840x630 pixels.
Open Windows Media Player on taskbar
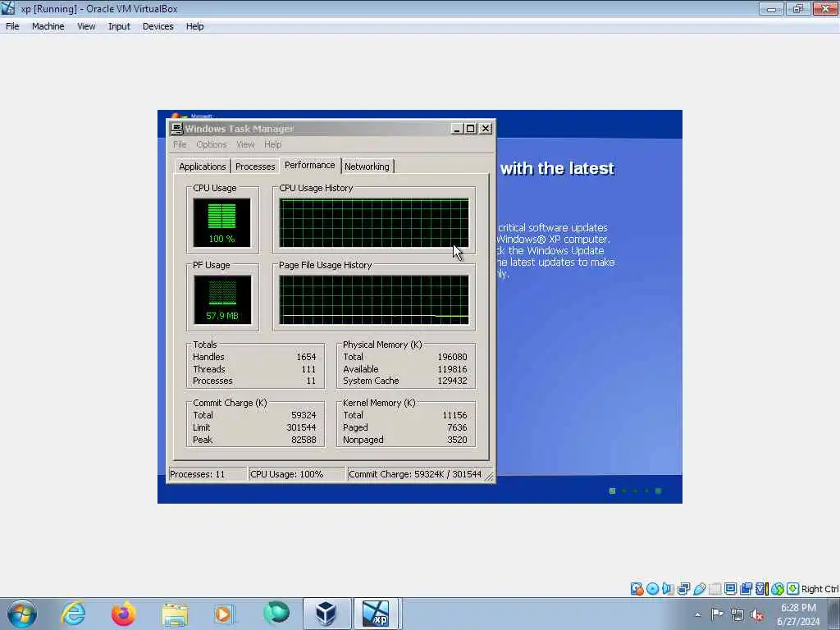coord(223,614)
